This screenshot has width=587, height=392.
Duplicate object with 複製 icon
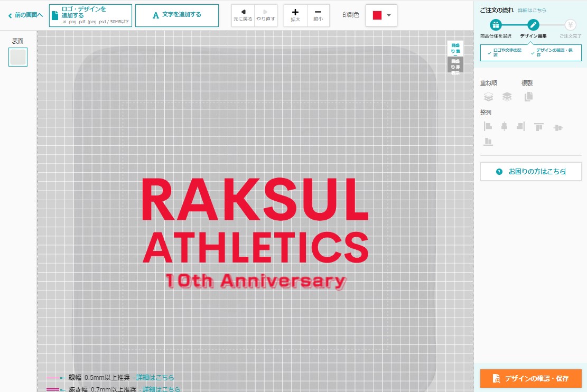point(528,97)
